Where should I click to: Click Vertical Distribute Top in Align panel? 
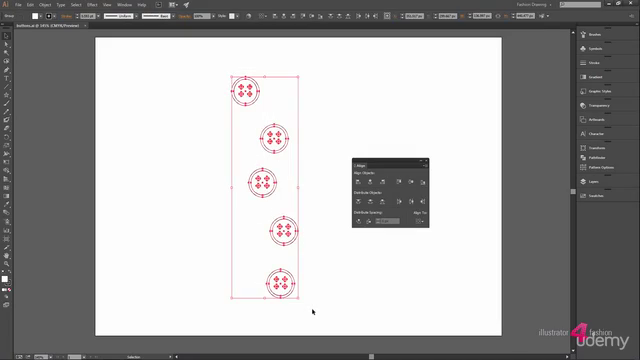click(358, 201)
